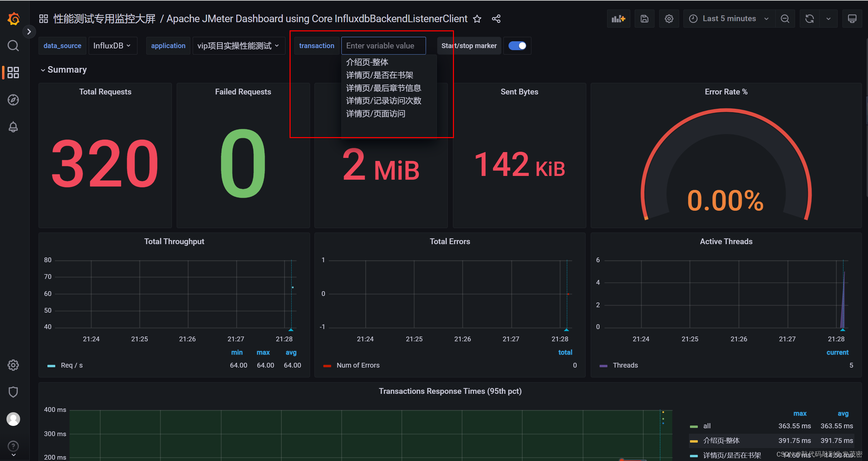Click the transaction variable input field

point(383,46)
